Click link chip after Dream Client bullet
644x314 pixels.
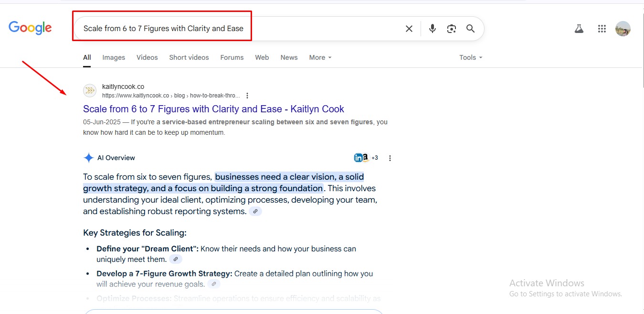(176, 260)
